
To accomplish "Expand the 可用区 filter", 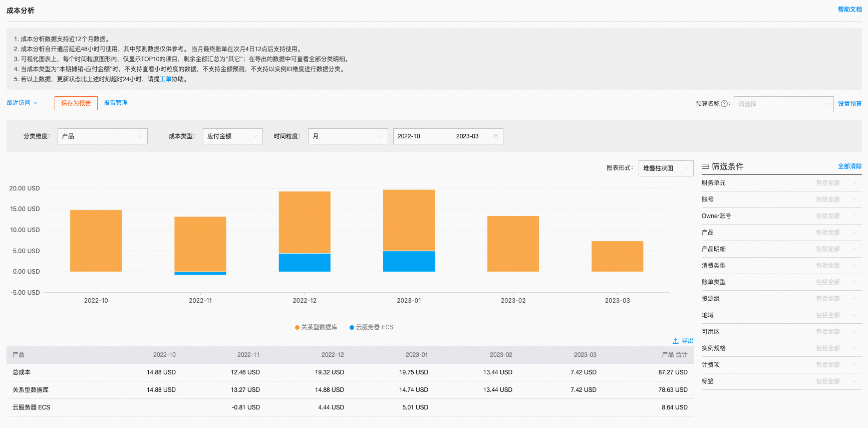I will [x=782, y=332].
